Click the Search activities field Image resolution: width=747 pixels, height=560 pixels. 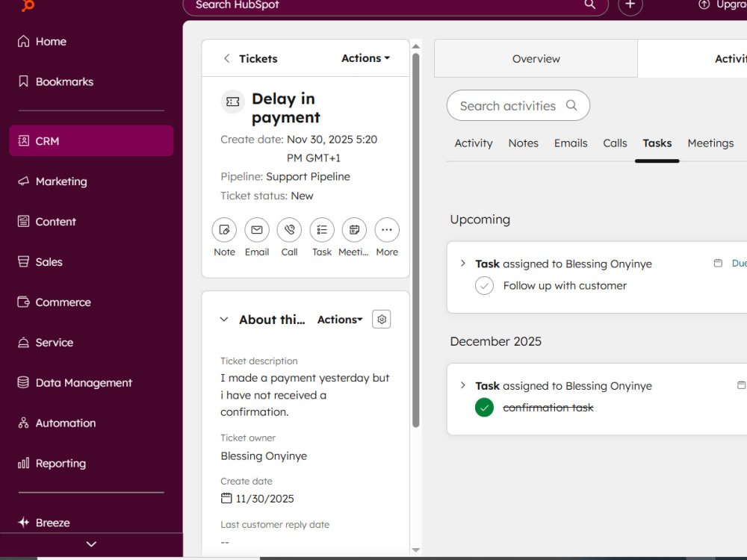(518, 105)
